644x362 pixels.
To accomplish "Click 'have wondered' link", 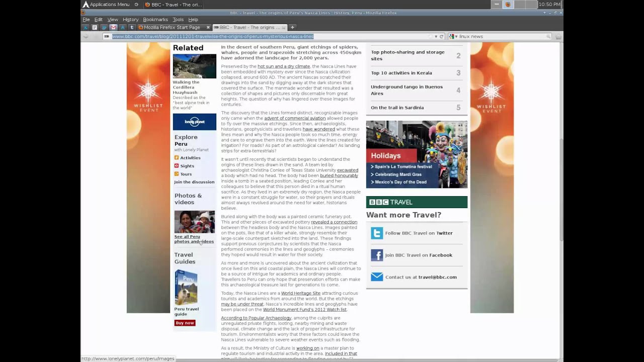I will click(x=318, y=129).
